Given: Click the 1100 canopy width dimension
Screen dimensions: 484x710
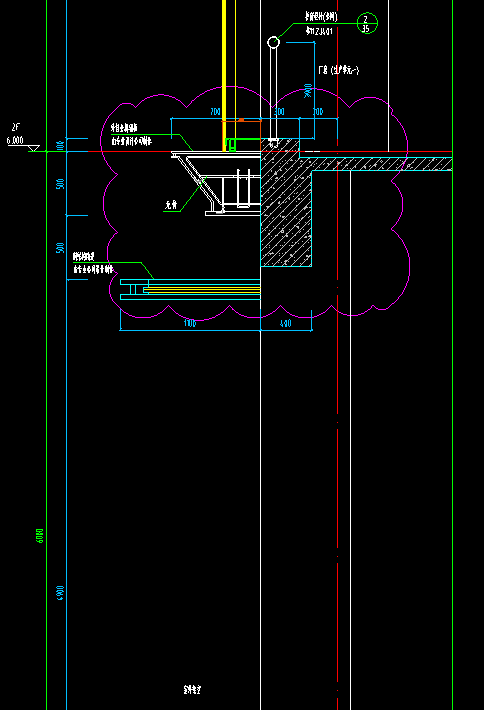Looking at the screenshot, I should coord(190,323).
